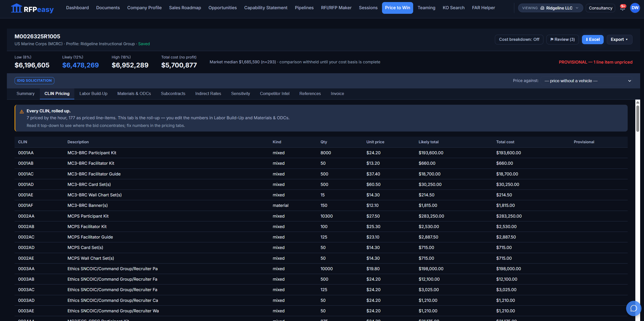This screenshot has width=644, height=321.
Task: Open the Opportunities page
Action: tap(222, 8)
